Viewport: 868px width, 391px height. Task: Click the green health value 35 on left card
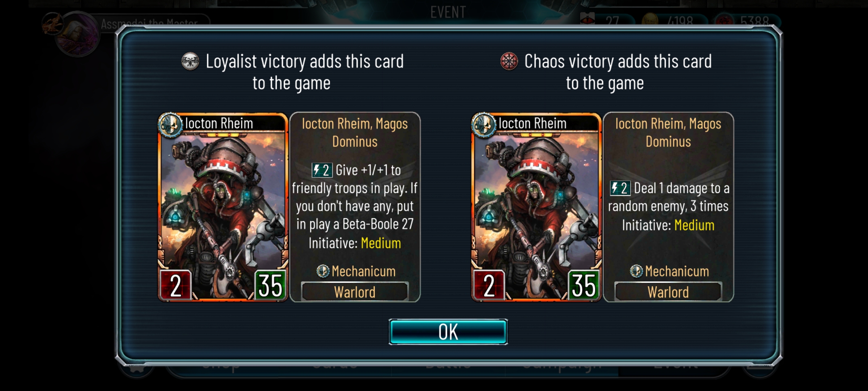pos(270,285)
